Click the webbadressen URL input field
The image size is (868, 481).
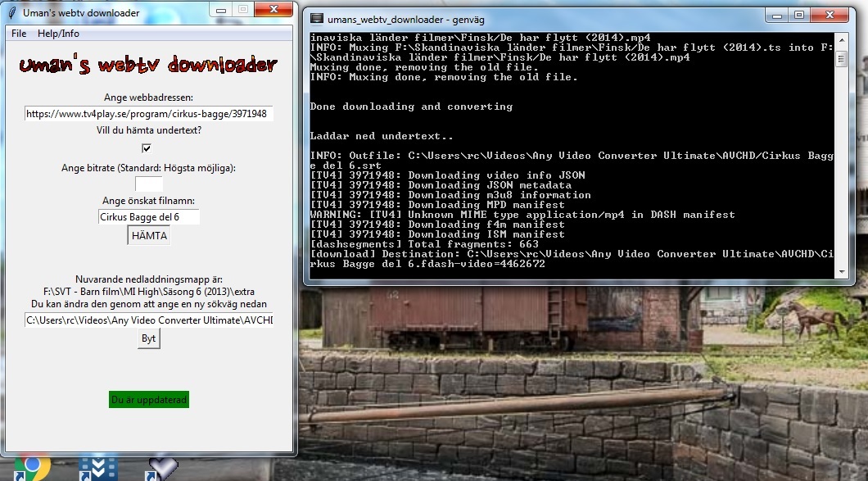[148, 114]
